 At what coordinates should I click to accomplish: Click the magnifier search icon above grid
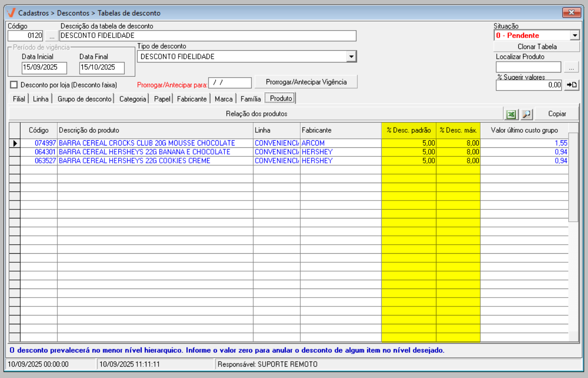(526, 114)
